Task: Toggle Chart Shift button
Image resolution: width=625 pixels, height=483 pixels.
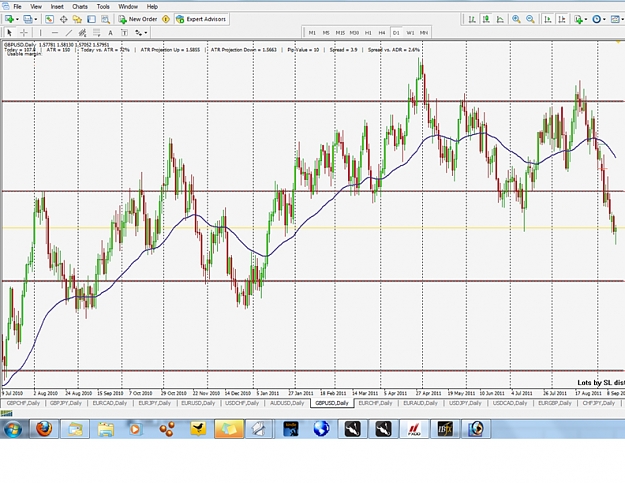Action: [x=562, y=19]
